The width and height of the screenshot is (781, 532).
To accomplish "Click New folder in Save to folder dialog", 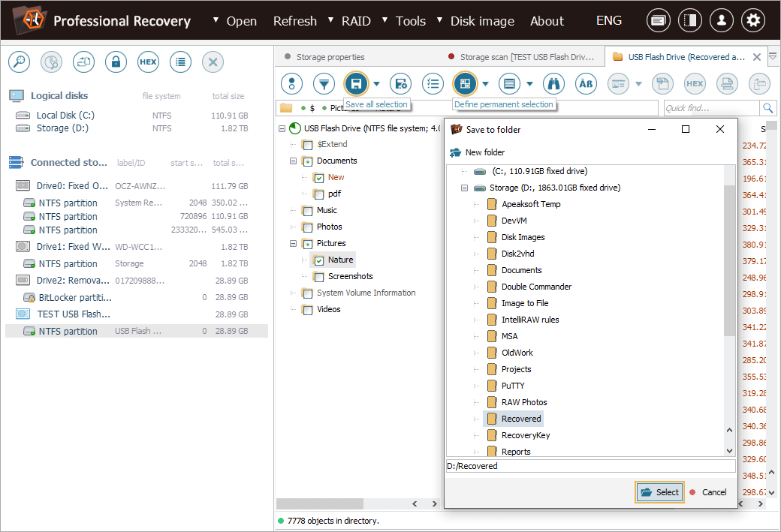I will (x=484, y=152).
